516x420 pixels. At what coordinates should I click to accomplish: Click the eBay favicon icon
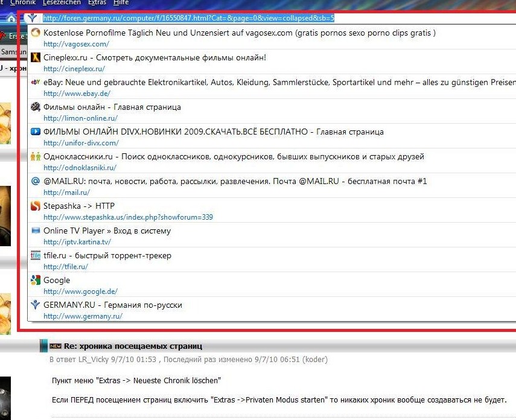pyautogui.click(x=35, y=82)
